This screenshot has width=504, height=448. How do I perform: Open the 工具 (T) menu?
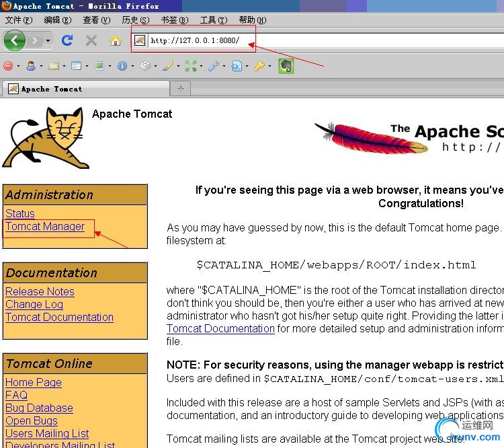click(214, 20)
